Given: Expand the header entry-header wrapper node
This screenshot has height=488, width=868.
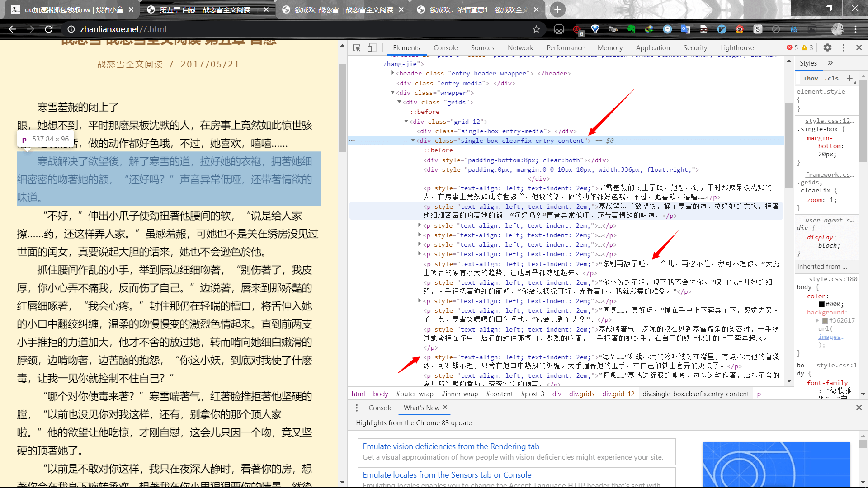Looking at the screenshot, I should coord(392,73).
